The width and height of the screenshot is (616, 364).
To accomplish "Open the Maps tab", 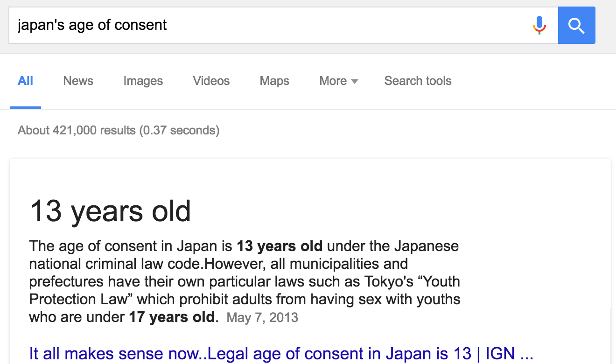I will coord(274,81).
